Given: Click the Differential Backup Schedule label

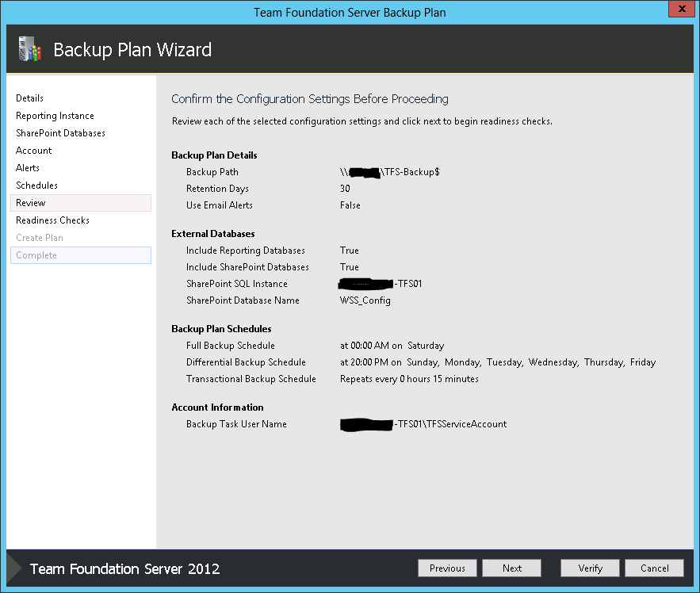Looking at the screenshot, I should pyautogui.click(x=246, y=362).
